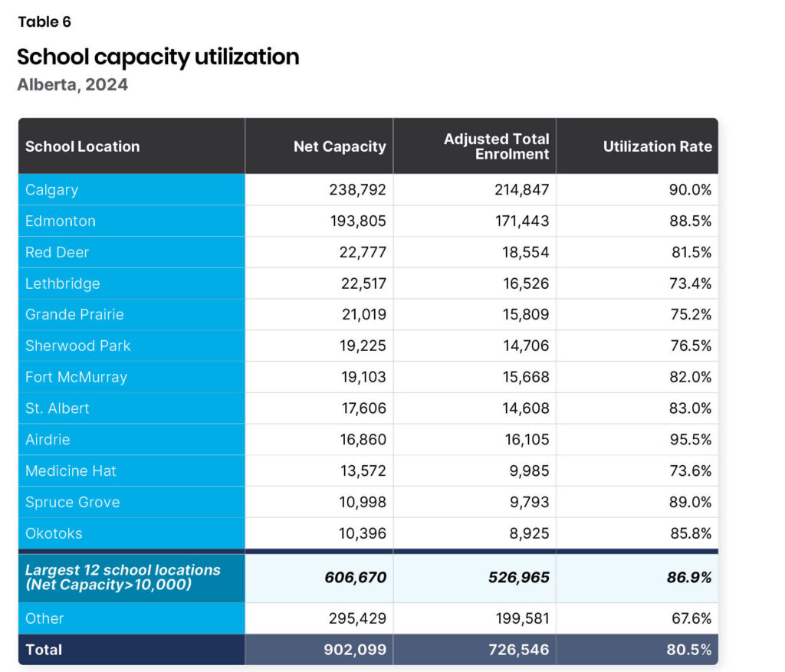Click the Spruce Grove row label

[73, 503]
